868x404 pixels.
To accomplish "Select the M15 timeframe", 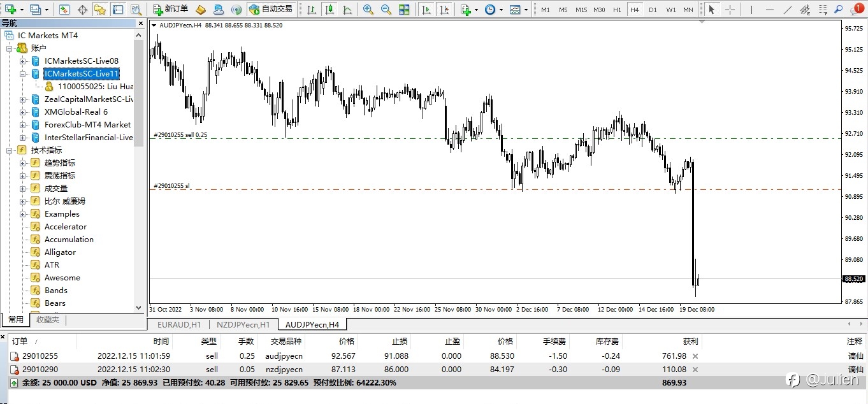I will tap(581, 10).
